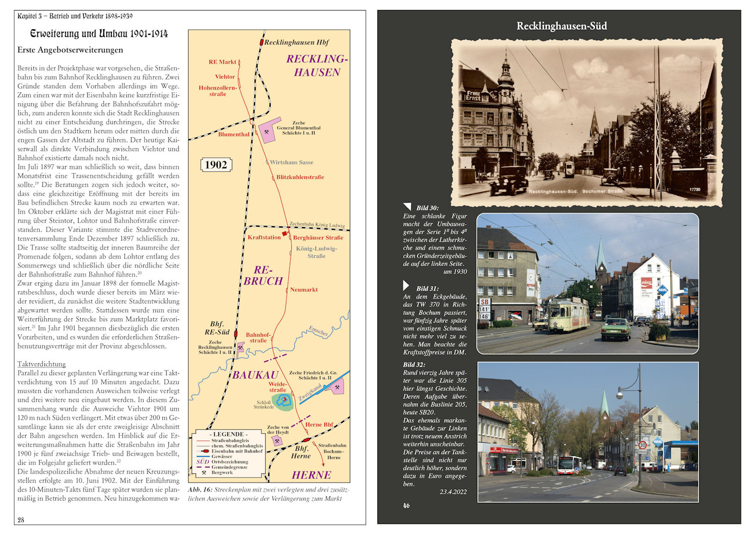Viewport: 756px width, 534px height.
Task: Click the Zechenbahn König Ludwig label
Action: tap(317, 225)
